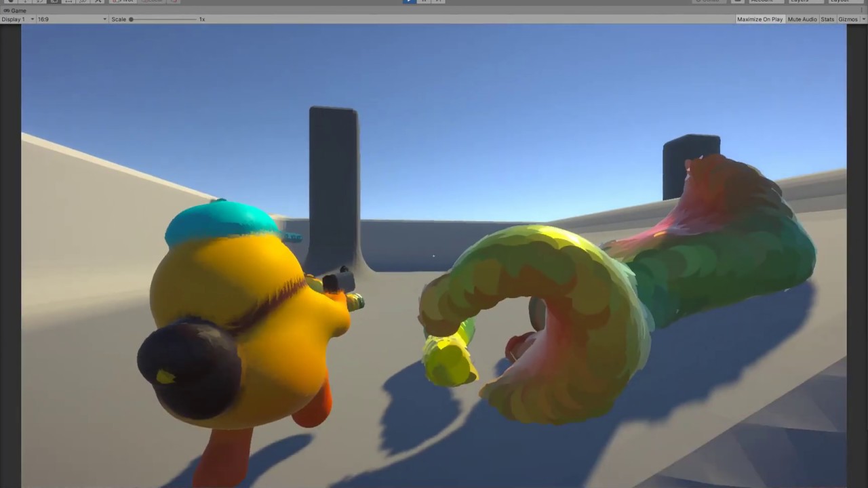
Task: Open the Display 1 dropdown
Action: point(18,19)
